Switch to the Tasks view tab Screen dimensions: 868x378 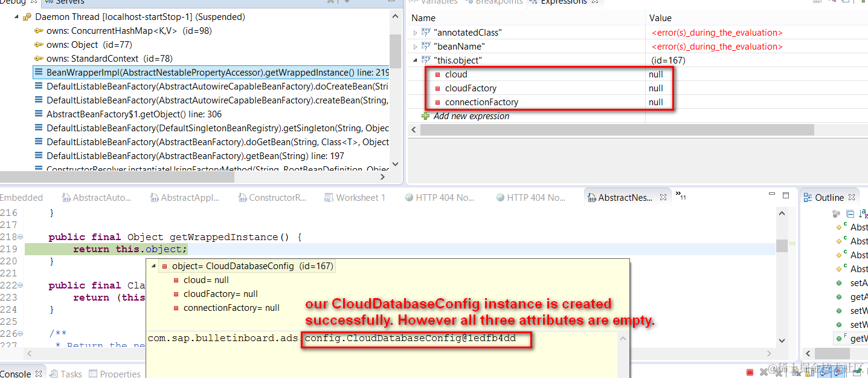(65, 374)
